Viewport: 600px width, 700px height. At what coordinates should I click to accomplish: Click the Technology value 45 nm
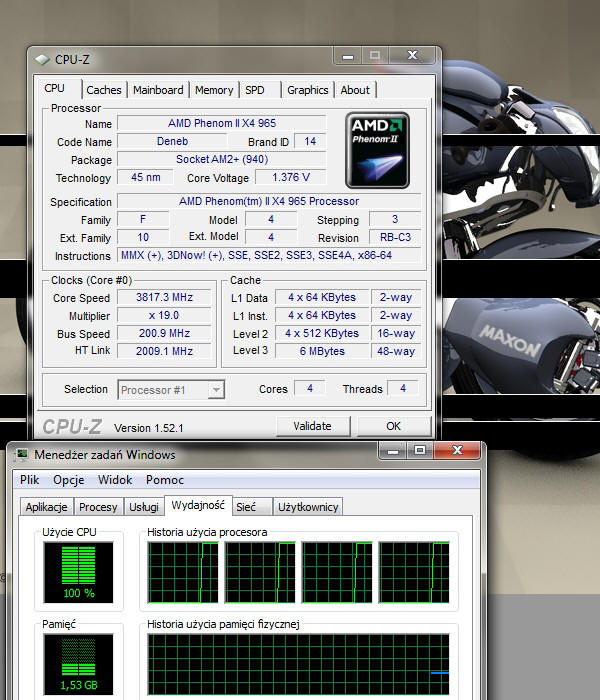145,177
